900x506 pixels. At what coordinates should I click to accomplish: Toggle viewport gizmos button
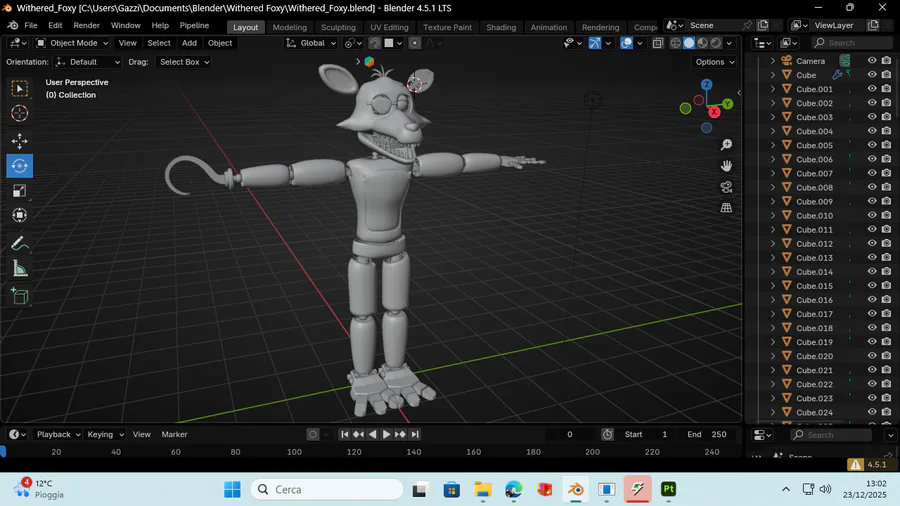point(595,43)
